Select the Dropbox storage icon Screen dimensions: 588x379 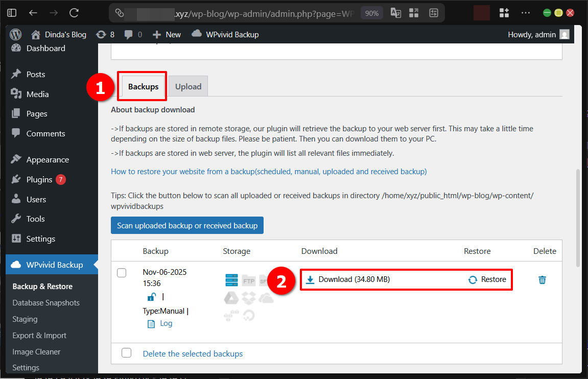pyautogui.click(x=249, y=298)
